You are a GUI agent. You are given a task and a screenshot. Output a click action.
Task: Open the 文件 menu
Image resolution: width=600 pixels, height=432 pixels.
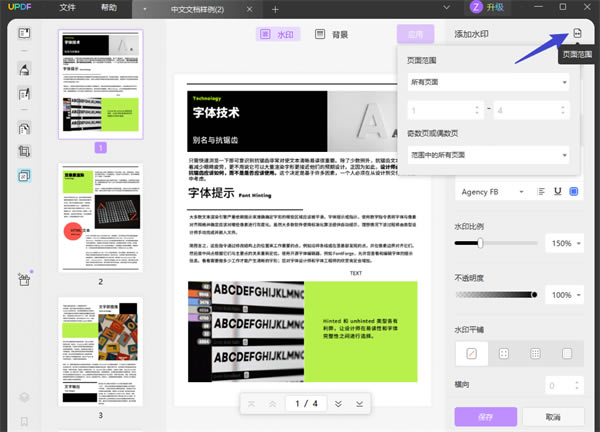[x=67, y=8]
